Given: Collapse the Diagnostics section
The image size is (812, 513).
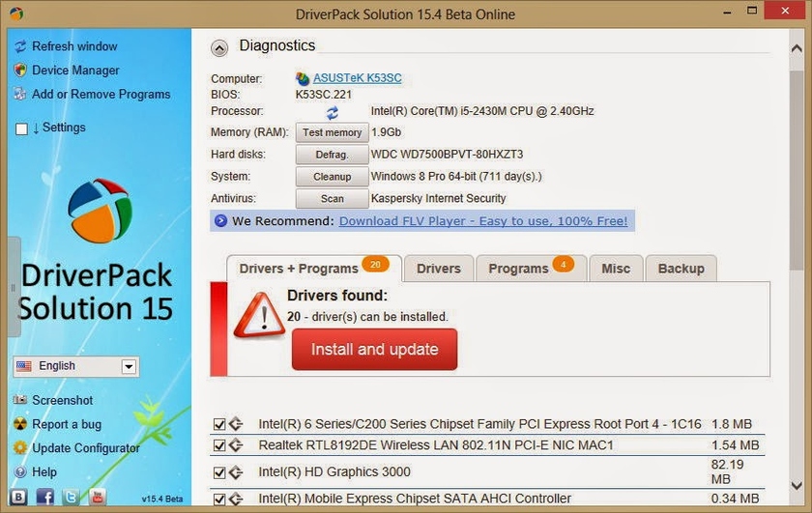Looking at the screenshot, I should (x=219, y=46).
